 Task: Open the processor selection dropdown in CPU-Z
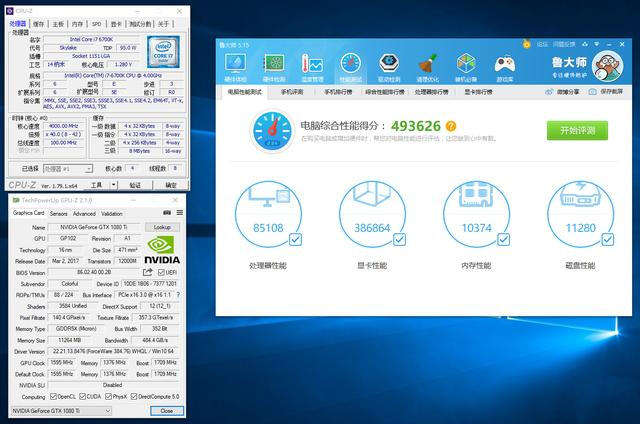point(68,169)
